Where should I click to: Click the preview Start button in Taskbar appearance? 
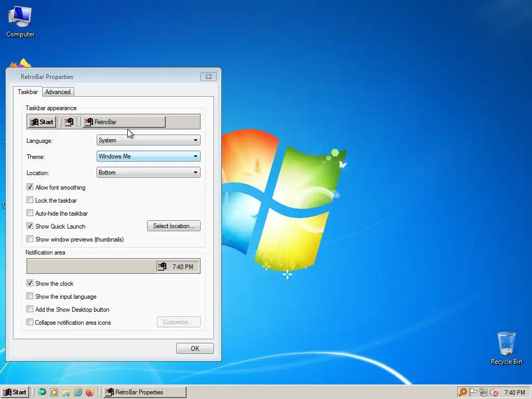42,122
